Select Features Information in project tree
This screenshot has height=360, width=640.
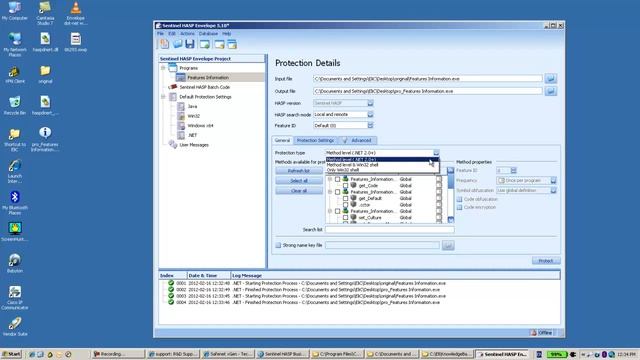[x=207, y=78]
